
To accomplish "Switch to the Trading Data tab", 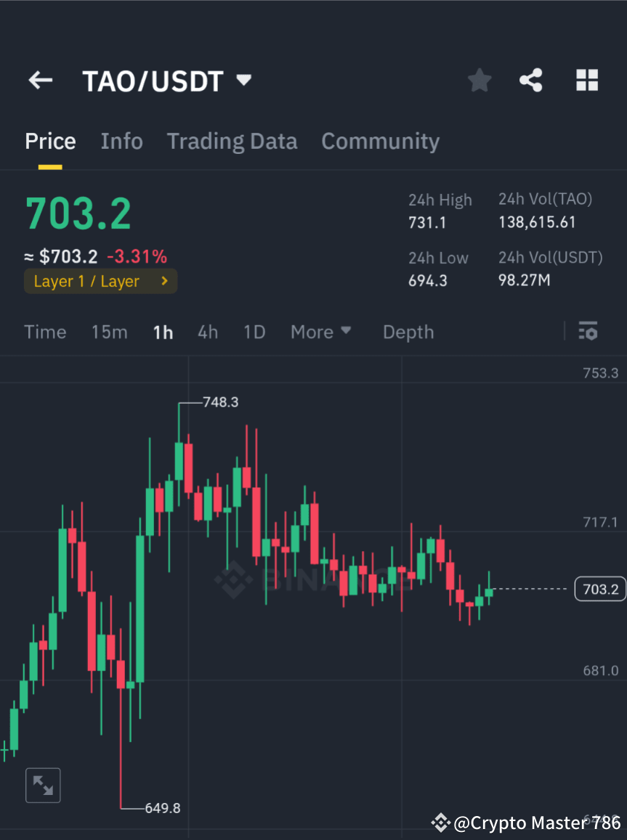I will [232, 141].
